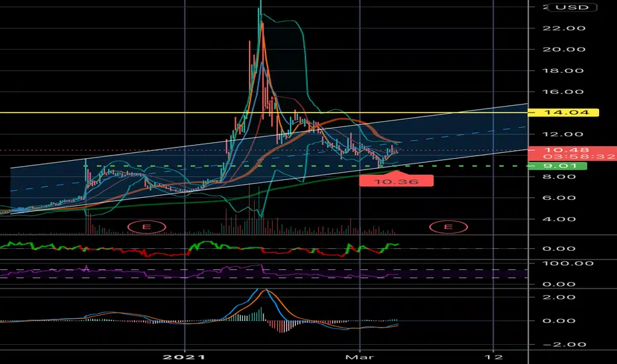This screenshot has height=364, width=617.
Task: Click the 16.00 price axis label
Action: 563,92
